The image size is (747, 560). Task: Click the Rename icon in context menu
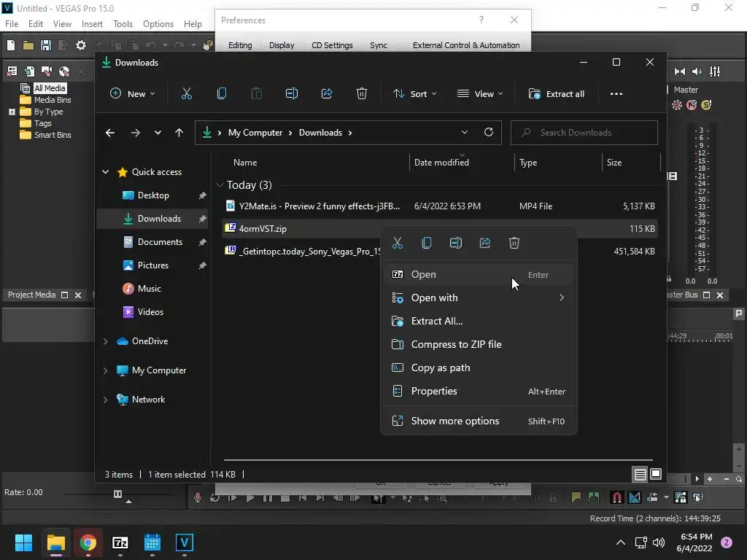(x=455, y=243)
